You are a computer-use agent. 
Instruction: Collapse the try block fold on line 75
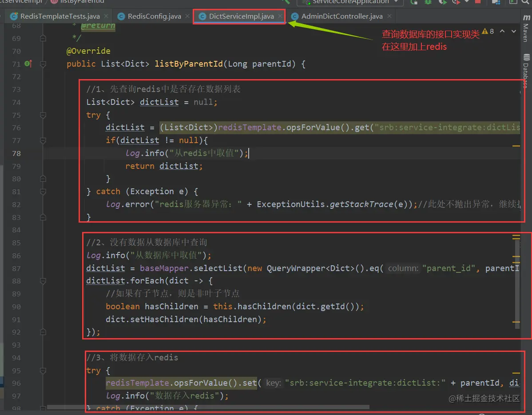[x=43, y=115]
